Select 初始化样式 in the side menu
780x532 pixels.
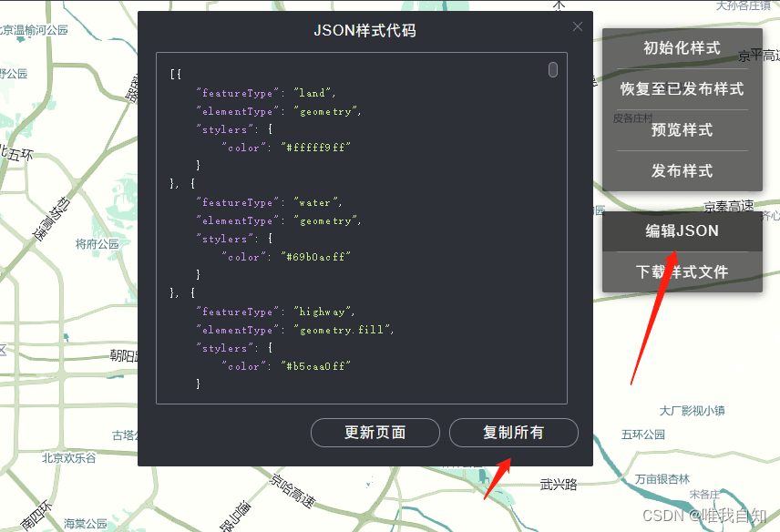pyautogui.click(x=682, y=48)
